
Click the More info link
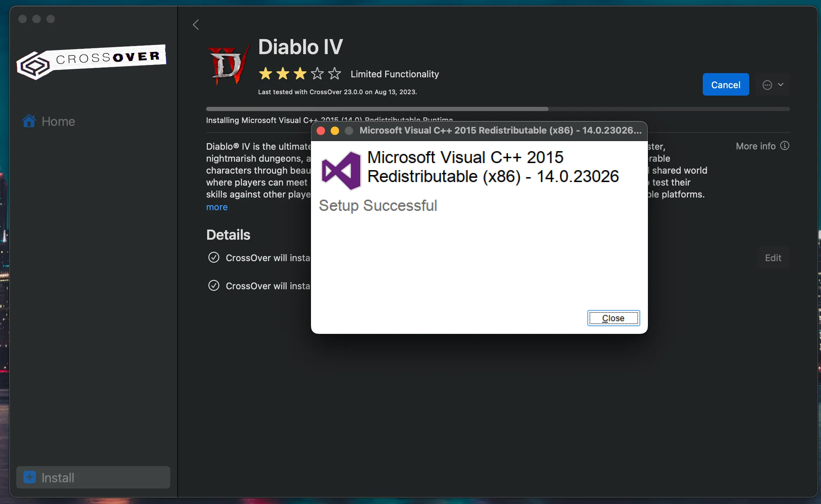tap(756, 146)
